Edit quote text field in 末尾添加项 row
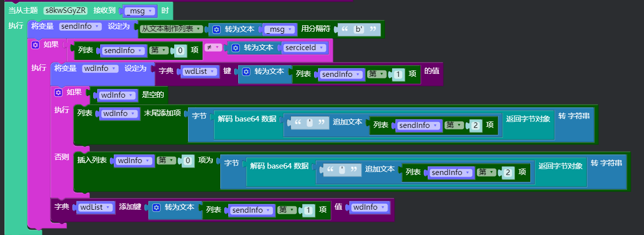Screen dimensions: 644x235 [x=310, y=122]
